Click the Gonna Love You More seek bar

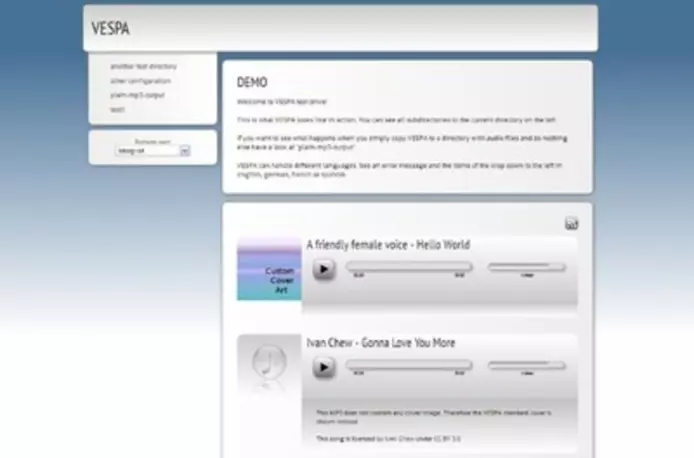(408, 365)
